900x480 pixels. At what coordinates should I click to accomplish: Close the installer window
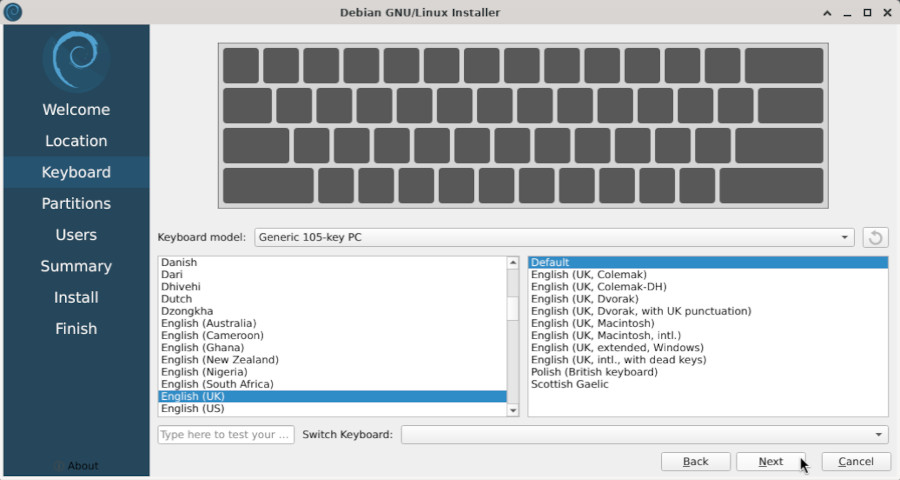887,13
